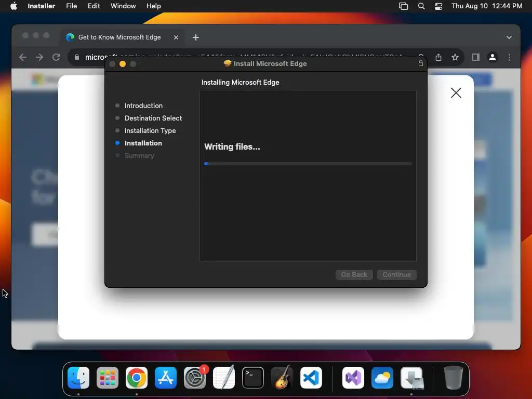Toggle the browser side panel

click(x=476, y=57)
